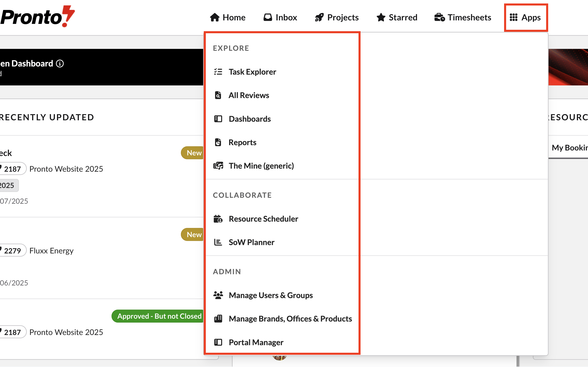Click the Task Explorer list icon
Image resolution: width=588 pixels, height=367 pixels.
click(x=218, y=72)
